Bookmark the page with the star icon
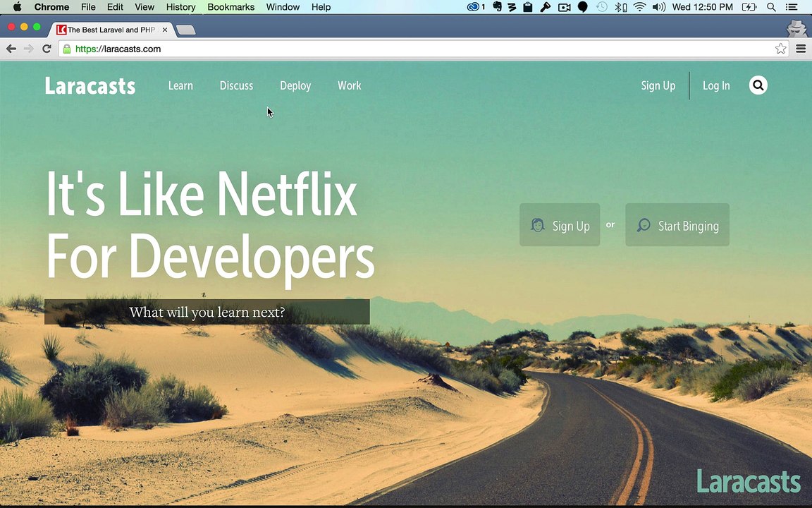This screenshot has width=812, height=508. pyautogui.click(x=780, y=49)
